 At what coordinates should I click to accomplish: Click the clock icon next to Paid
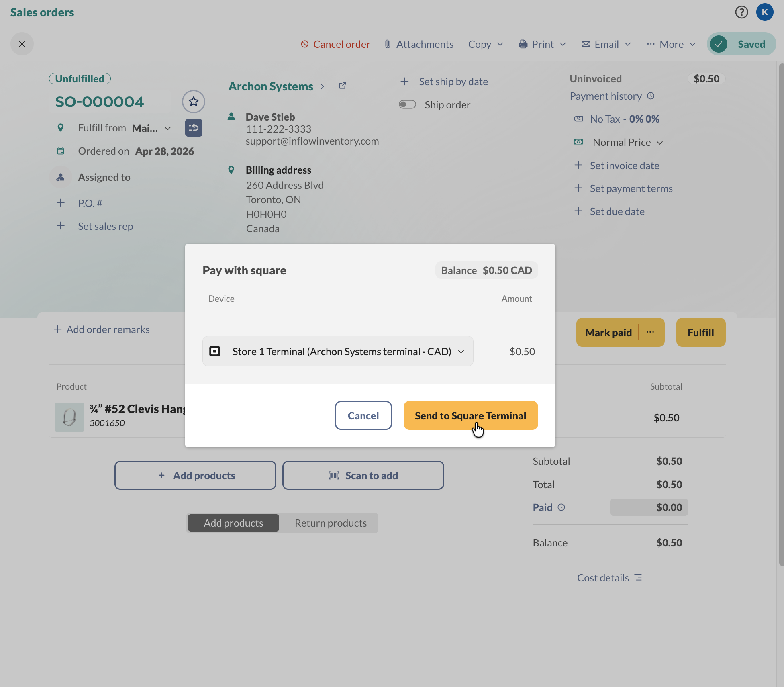(561, 507)
